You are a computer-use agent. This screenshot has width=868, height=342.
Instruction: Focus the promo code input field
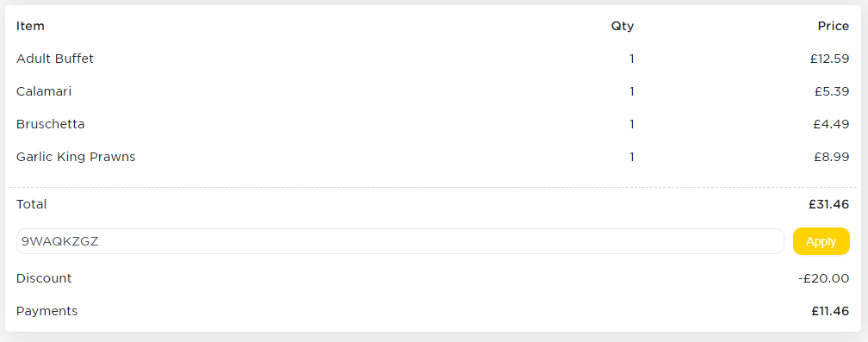(x=400, y=241)
